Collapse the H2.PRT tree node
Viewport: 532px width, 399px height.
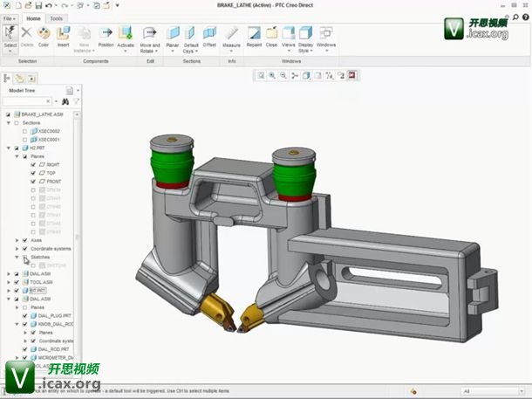point(9,148)
